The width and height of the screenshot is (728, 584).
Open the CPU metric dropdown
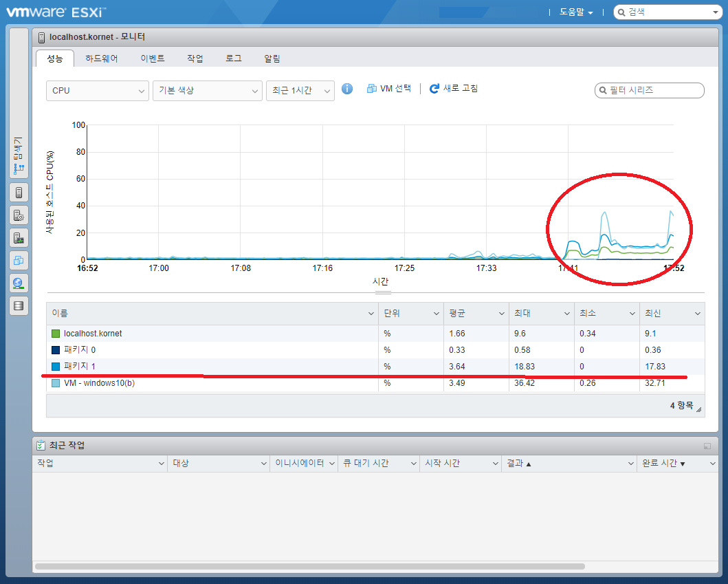tap(98, 91)
